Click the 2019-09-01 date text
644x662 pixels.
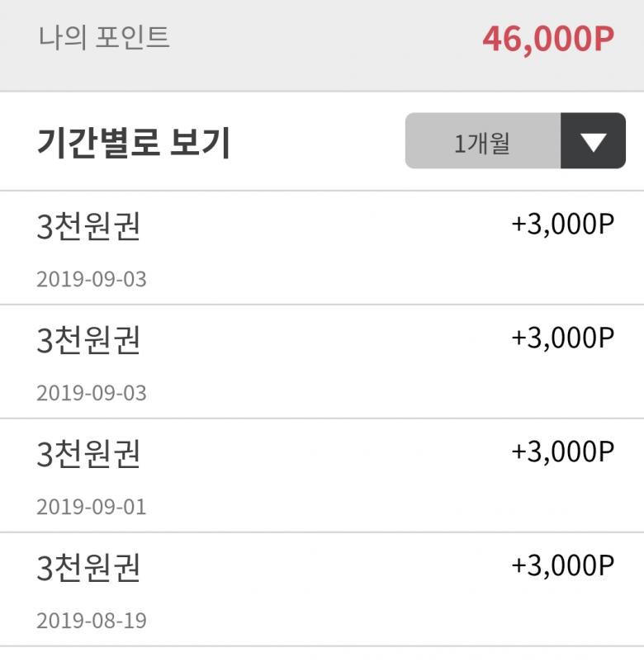tap(92, 507)
